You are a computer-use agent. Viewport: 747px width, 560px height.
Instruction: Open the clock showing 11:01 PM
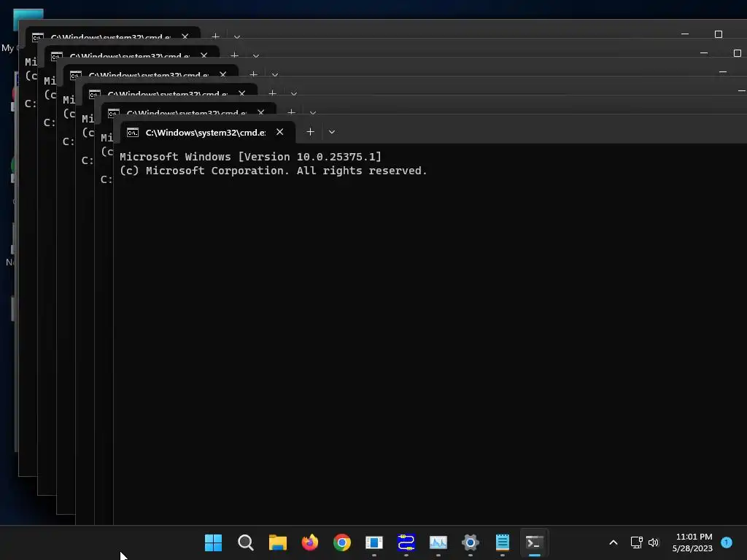pos(693,542)
